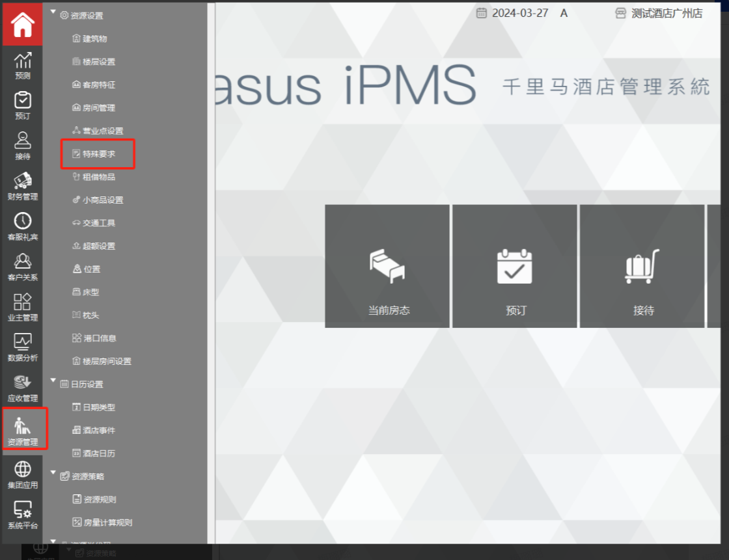Click the 接待 luggage cart tile
This screenshot has width=729, height=560.
coord(642,267)
